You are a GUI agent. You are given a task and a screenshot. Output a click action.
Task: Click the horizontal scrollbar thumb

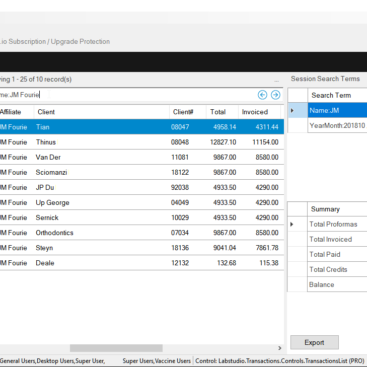116,348
